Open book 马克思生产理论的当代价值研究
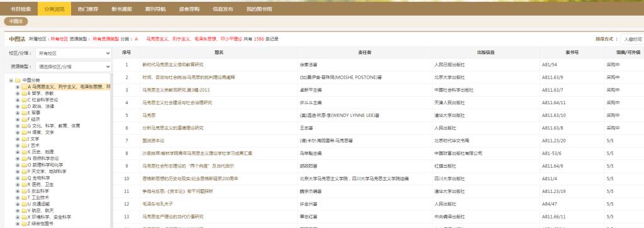Screen dimensions: 644x228 173,217
